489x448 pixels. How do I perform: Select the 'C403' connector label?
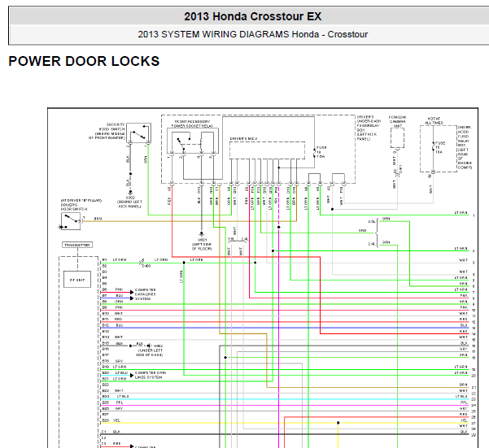[146, 266]
